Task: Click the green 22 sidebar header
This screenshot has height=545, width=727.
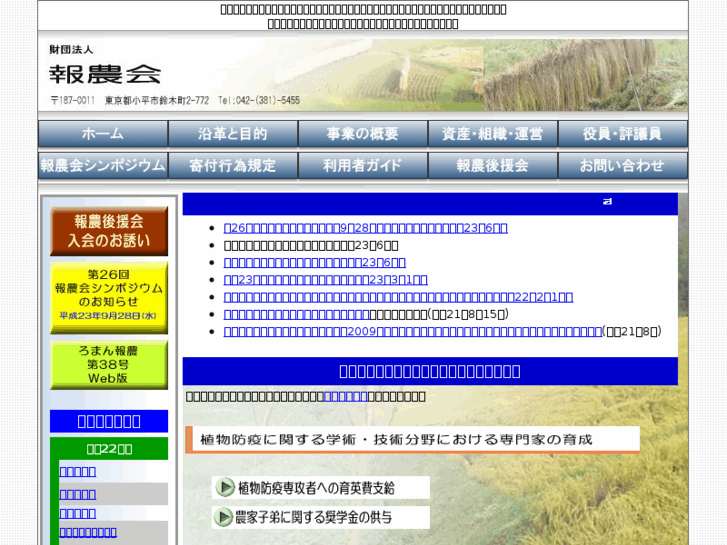Action: tap(109, 449)
